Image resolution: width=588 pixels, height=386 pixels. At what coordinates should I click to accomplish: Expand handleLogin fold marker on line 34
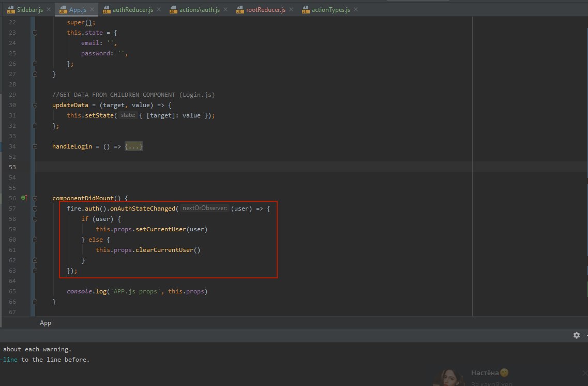35,146
